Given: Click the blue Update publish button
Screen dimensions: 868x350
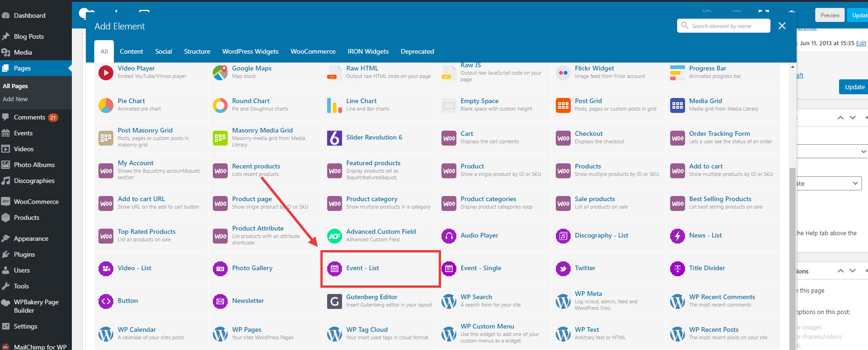Looking at the screenshot, I should coord(854,87).
